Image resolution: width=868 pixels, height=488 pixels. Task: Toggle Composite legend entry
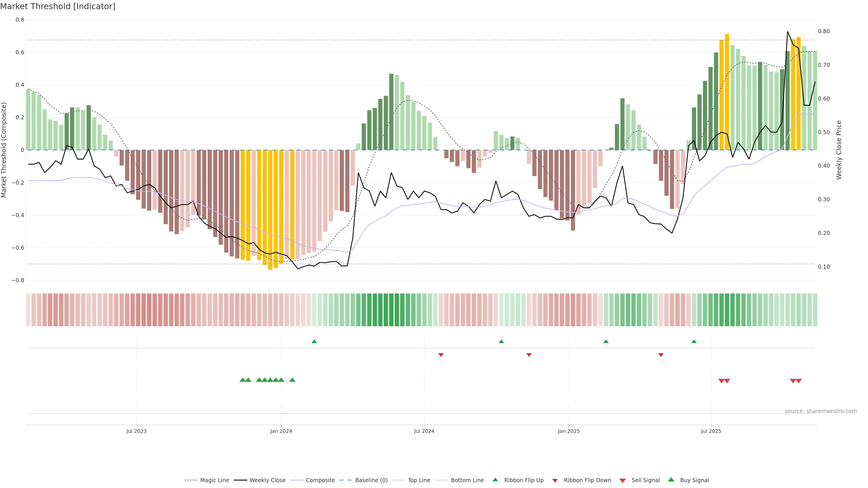(x=320, y=480)
